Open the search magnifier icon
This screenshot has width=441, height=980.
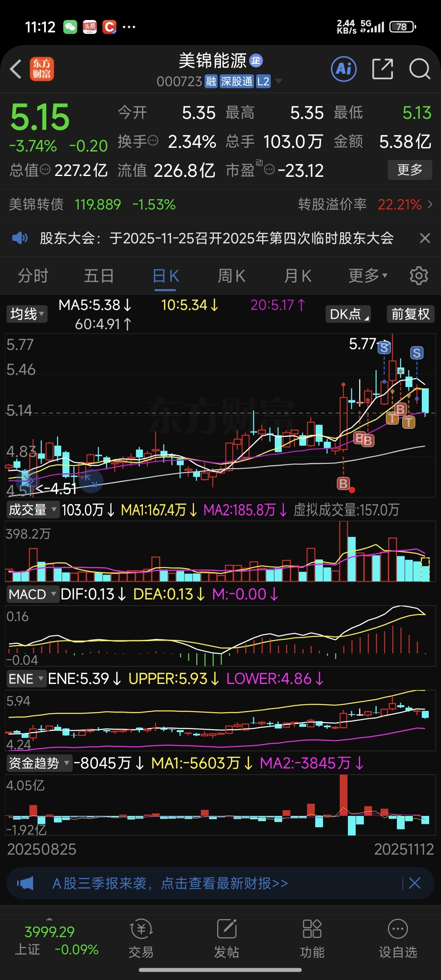click(420, 69)
